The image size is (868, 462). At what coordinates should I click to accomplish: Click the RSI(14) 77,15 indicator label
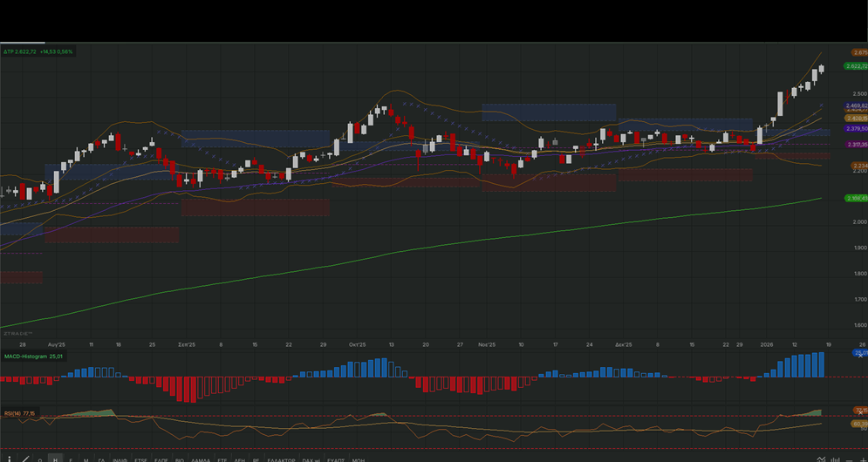[19, 413]
